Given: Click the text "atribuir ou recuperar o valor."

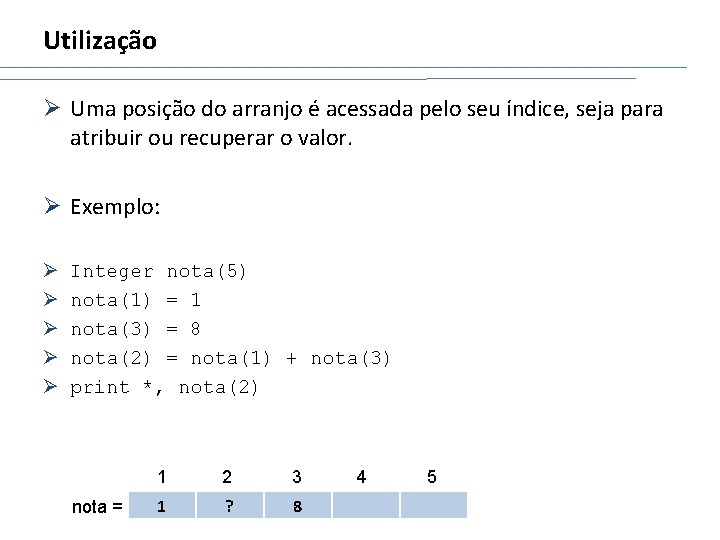Looking at the screenshot, I should [212, 139].
